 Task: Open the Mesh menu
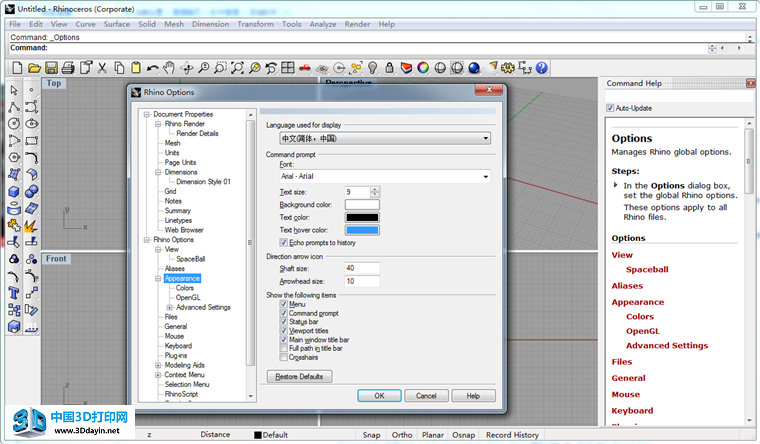coord(174,24)
